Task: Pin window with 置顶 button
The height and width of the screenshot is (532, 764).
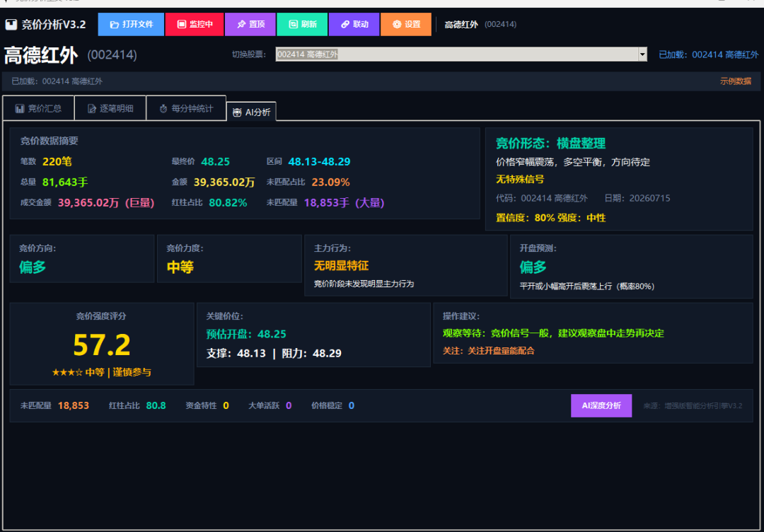Action: coord(250,24)
